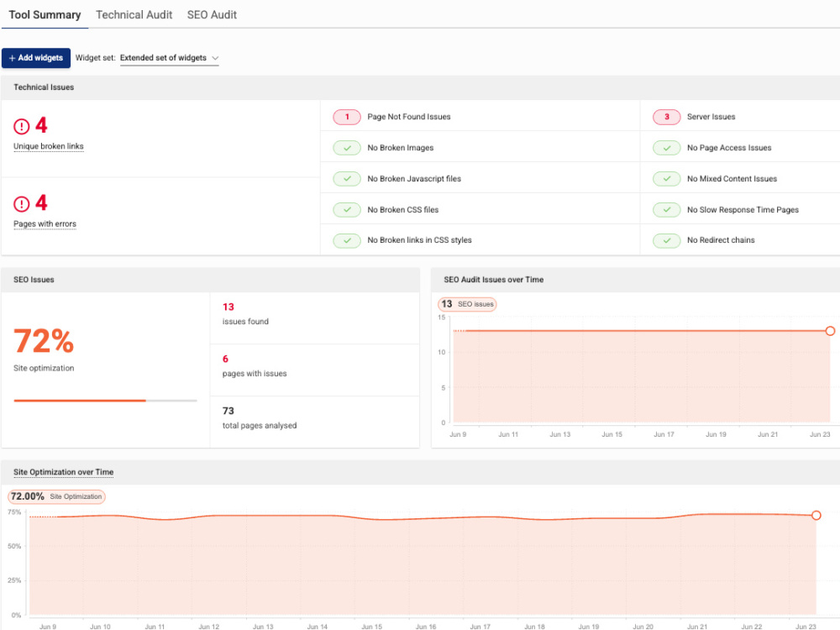Image resolution: width=840 pixels, height=630 pixels.
Task: Click the warning icon beside Pages with errors count
Action: [x=22, y=204]
